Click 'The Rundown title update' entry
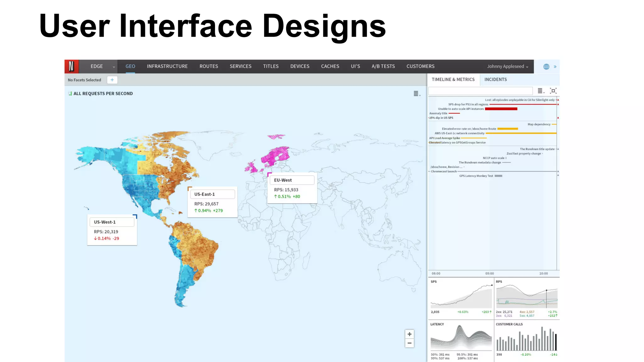644x362 pixels. [537, 149]
